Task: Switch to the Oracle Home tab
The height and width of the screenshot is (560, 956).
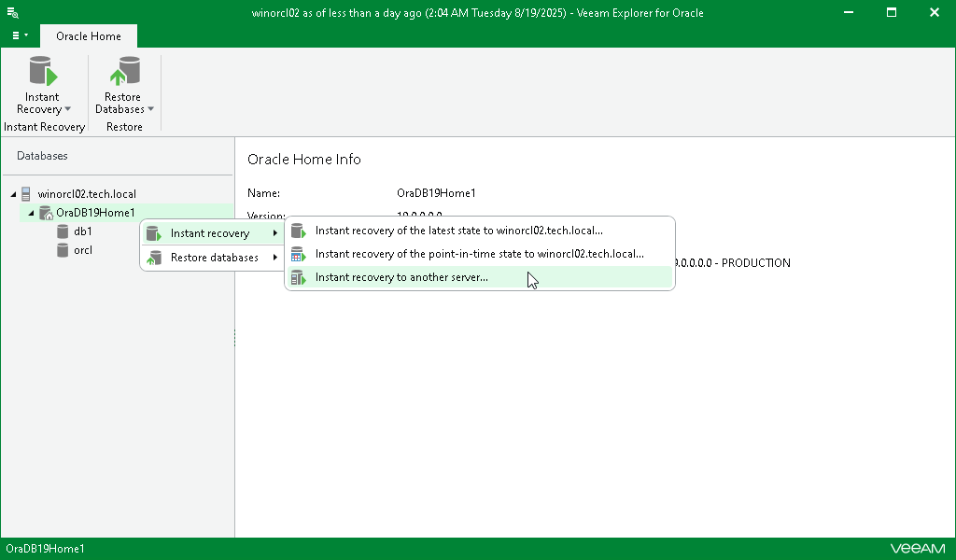Action: click(x=88, y=35)
